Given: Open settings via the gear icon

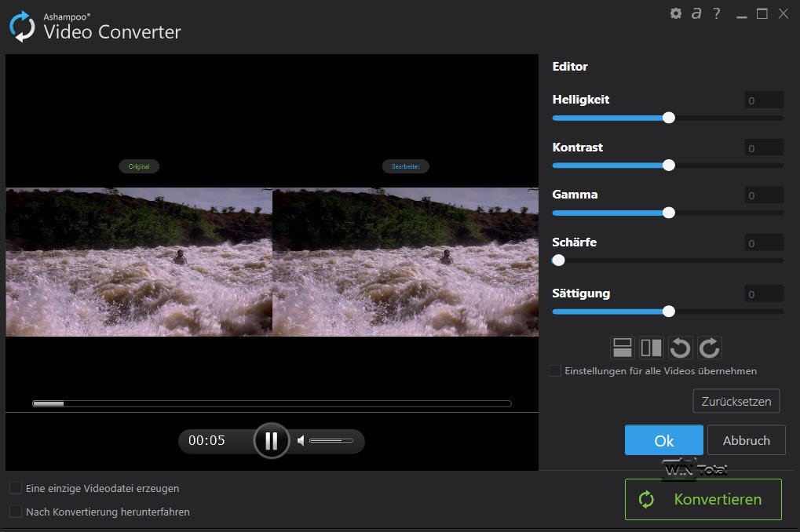Looking at the screenshot, I should [675, 13].
